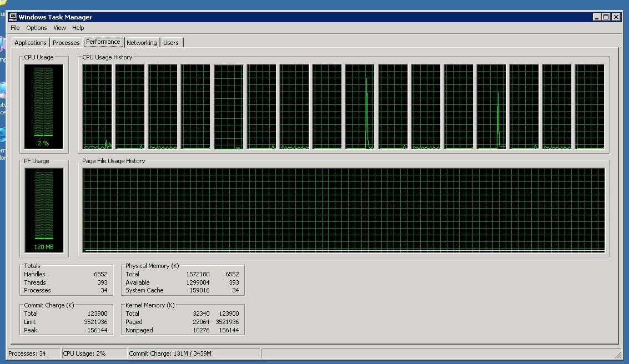Go to the Networking tab
Image resolution: width=629 pixels, height=364 pixels.
[x=142, y=43]
